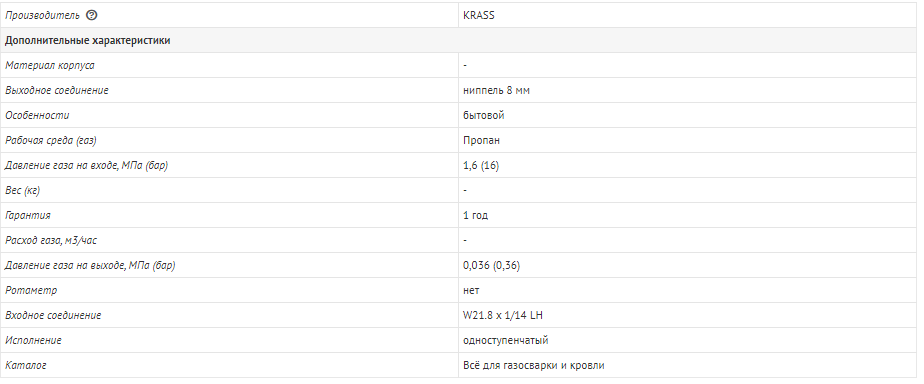
Task: Click the Ротаметр row label
Action: (x=31, y=290)
